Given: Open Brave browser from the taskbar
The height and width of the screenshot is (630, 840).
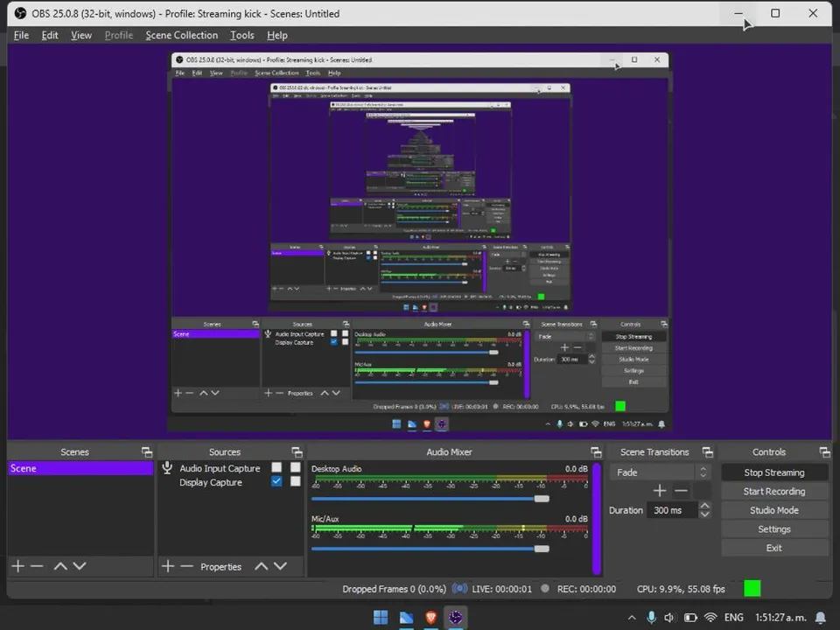Looking at the screenshot, I should [x=430, y=618].
